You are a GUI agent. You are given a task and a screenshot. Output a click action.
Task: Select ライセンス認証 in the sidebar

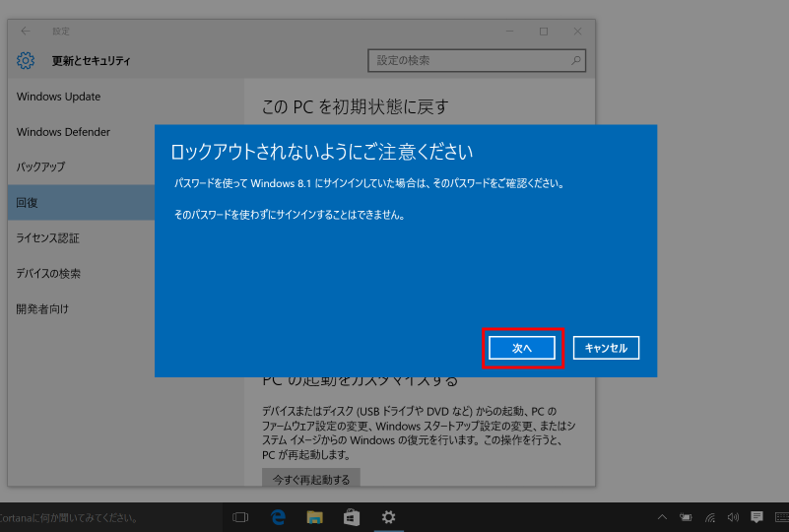(48, 238)
